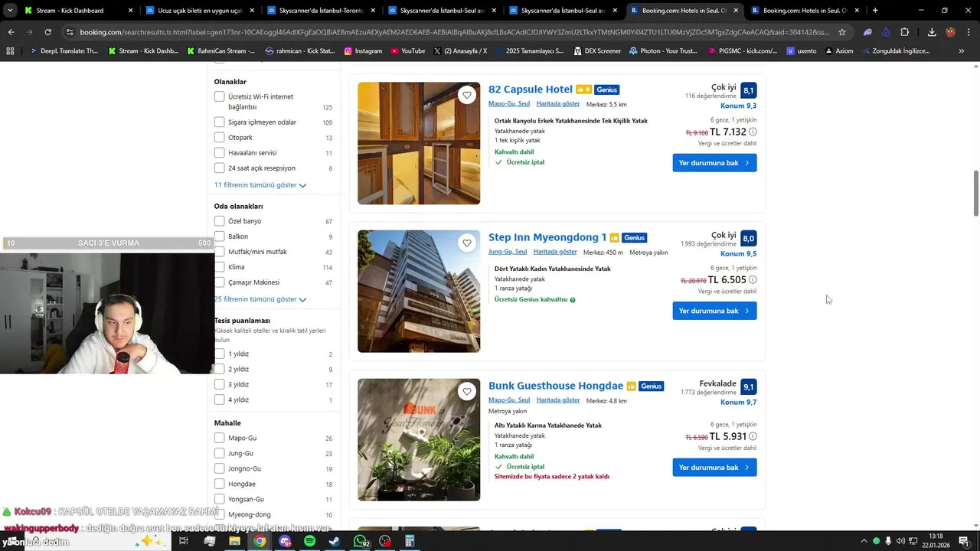Favorite Step Inn Myeongdong 1 heart icon

(467, 243)
